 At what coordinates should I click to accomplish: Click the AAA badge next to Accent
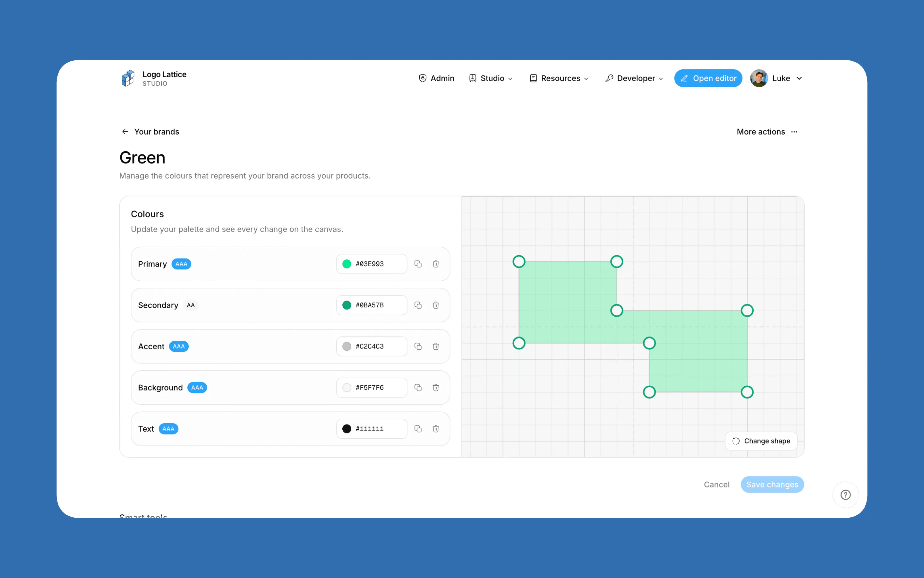179,347
